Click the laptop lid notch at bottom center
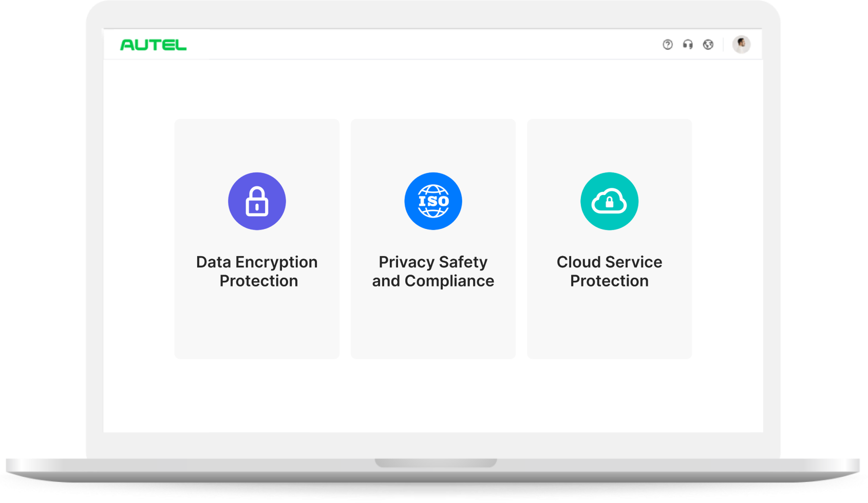Viewport: 868px width, 503px height. click(x=436, y=463)
